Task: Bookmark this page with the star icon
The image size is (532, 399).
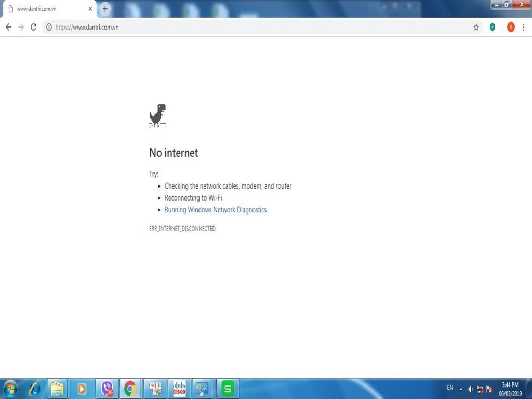Action: point(476,27)
